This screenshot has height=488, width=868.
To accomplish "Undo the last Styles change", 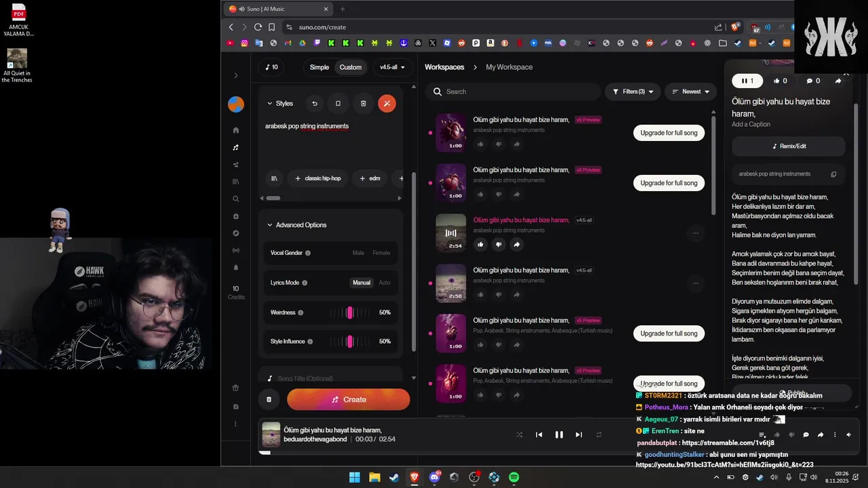I will point(315,104).
